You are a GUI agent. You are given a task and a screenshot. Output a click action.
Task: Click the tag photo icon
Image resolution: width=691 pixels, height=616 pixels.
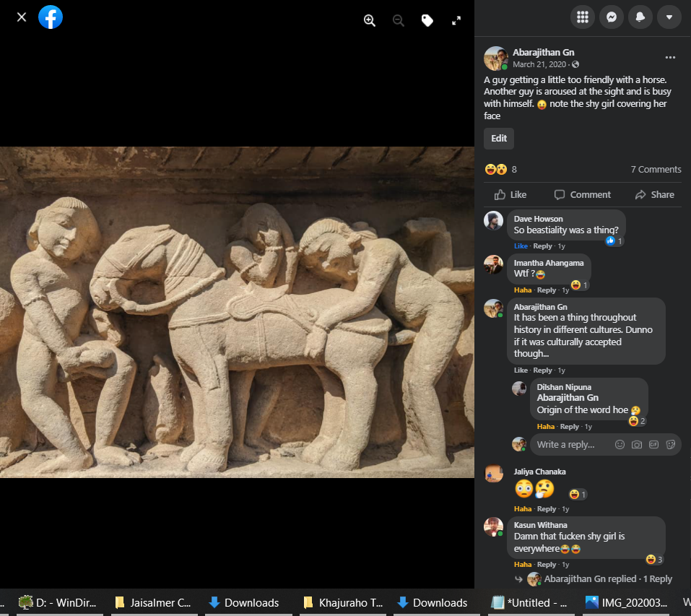(427, 21)
